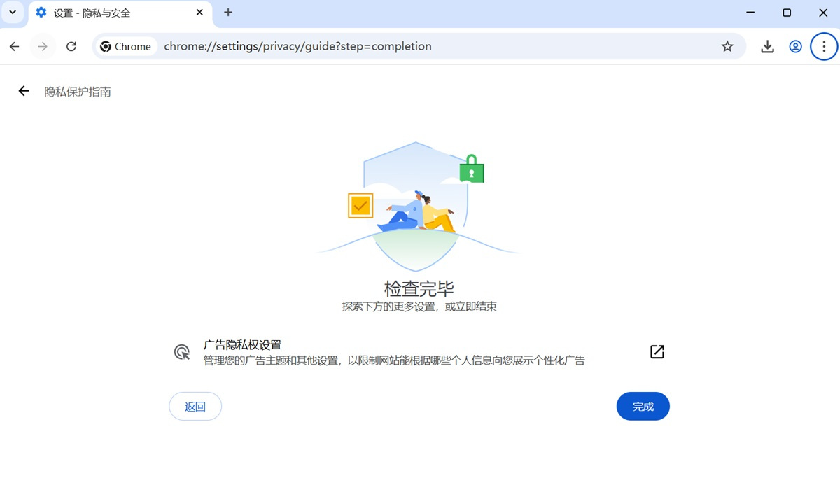Open the tab search chevron at top left
The width and height of the screenshot is (840, 504).
pyautogui.click(x=12, y=13)
